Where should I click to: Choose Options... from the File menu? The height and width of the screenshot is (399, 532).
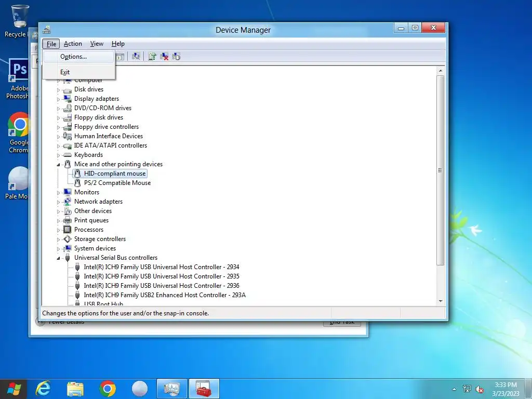click(79, 57)
